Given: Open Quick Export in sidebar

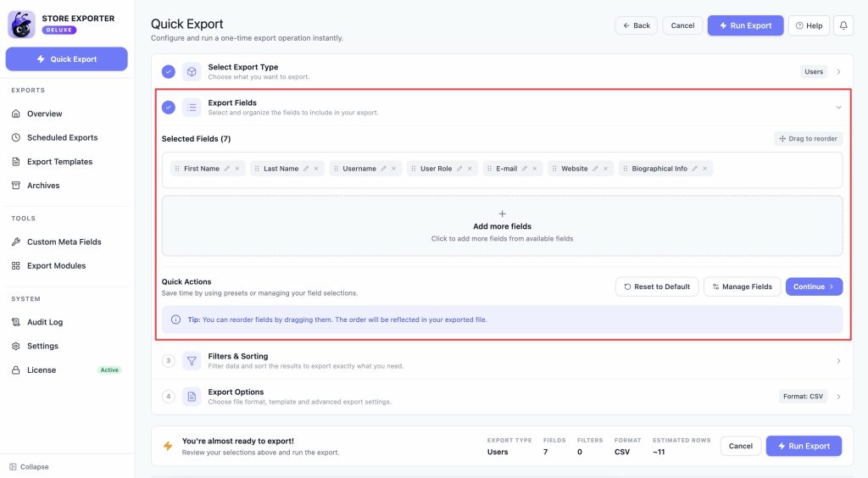Looking at the screenshot, I should 66,59.
